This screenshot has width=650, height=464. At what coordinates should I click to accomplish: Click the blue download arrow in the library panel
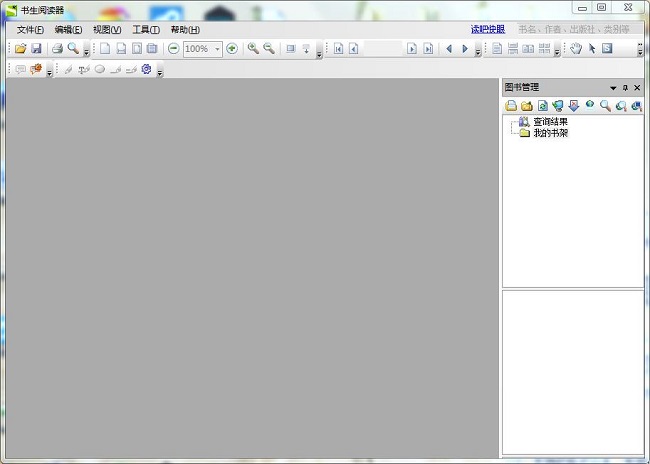(x=574, y=106)
